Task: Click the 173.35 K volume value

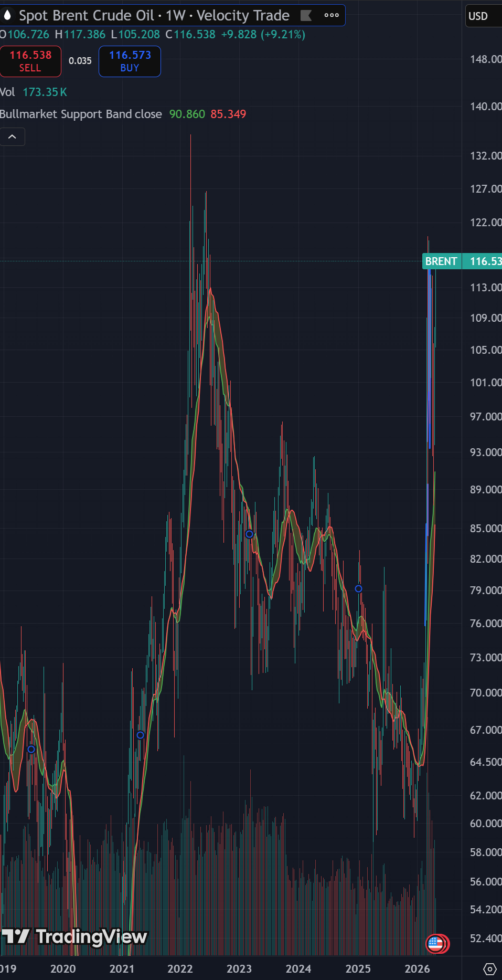Action: (45, 92)
